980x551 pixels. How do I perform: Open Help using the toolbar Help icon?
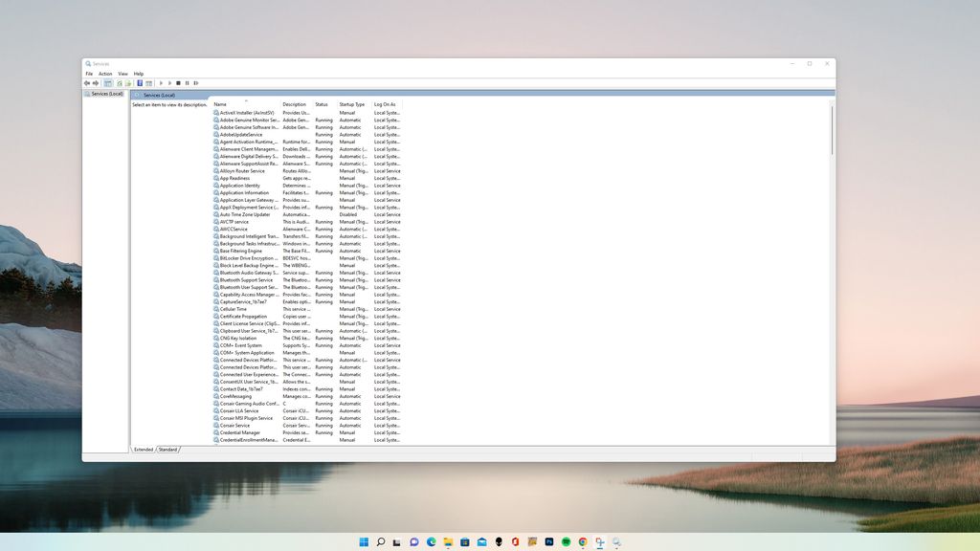pyautogui.click(x=140, y=83)
